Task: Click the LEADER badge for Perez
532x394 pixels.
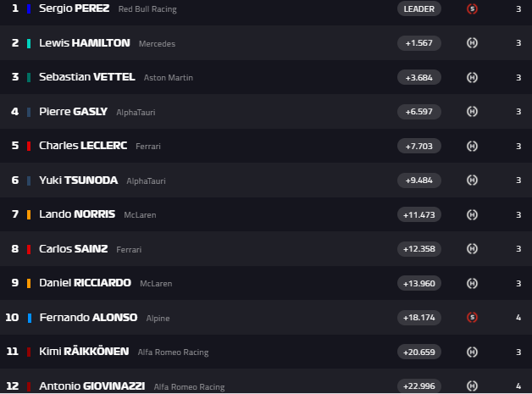Action: click(419, 8)
